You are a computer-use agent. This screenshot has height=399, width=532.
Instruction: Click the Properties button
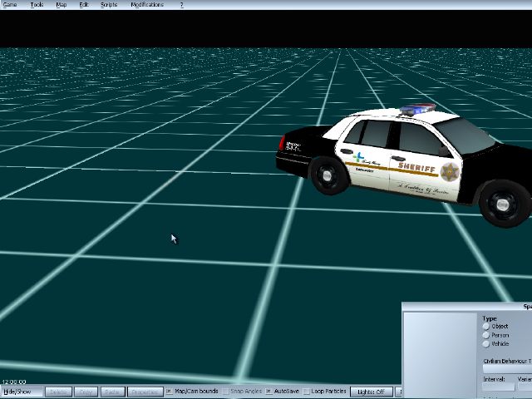[145, 392]
